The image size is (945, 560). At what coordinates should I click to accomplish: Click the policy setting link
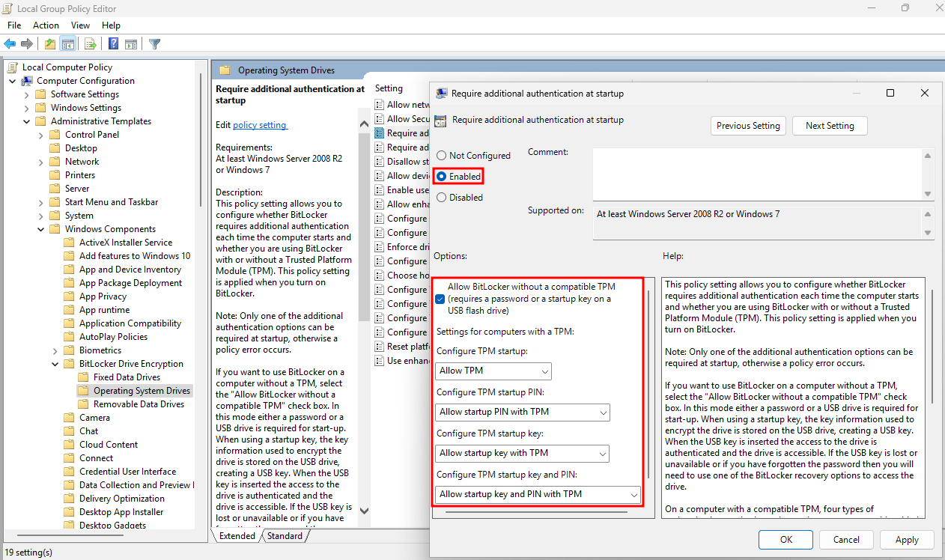[x=259, y=125]
